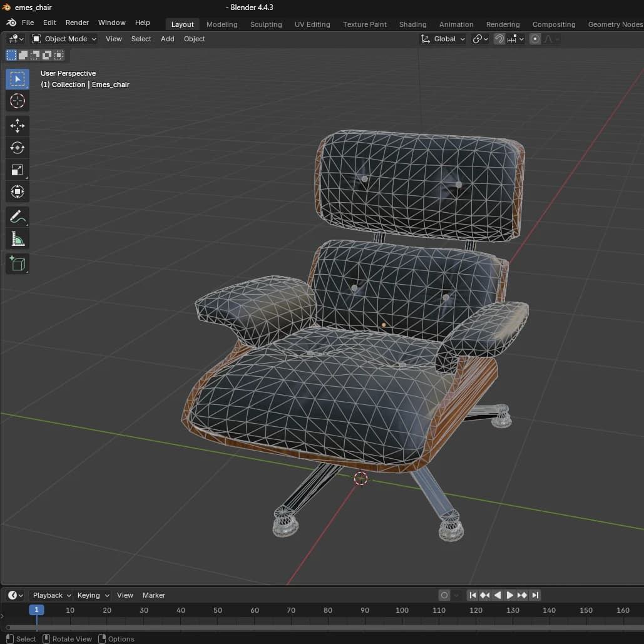644x644 pixels.
Task: Select the Scale tool
Action: [x=18, y=170]
